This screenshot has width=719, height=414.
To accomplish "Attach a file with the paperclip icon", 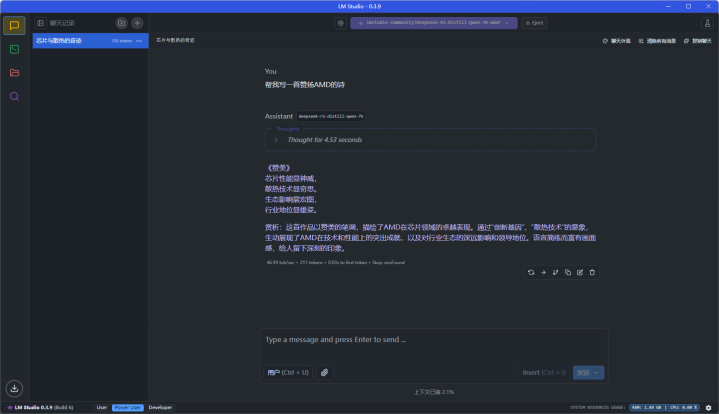I will pyautogui.click(x=324, y=372).
